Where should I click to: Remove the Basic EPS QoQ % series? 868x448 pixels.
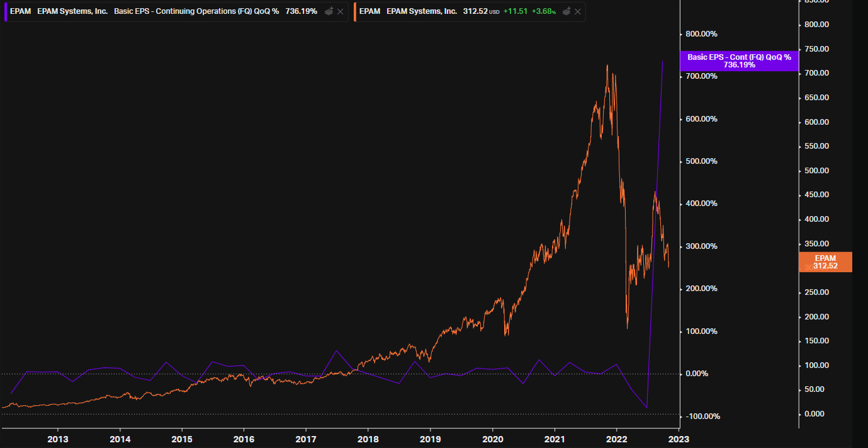[341, 11]
